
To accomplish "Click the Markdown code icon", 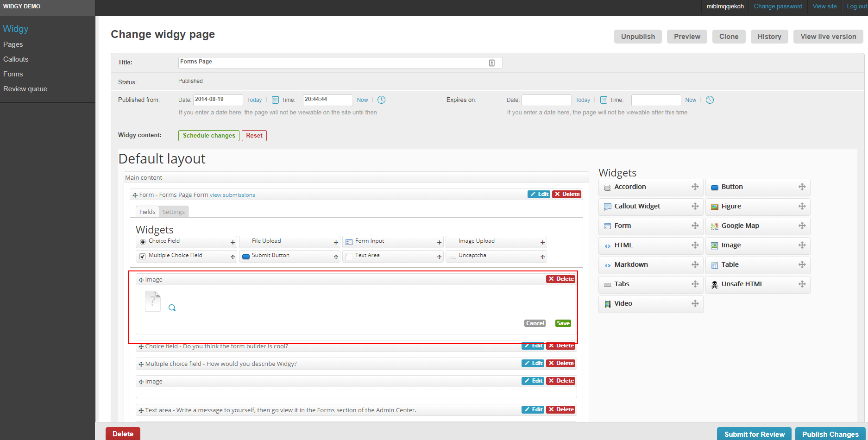I will (x=607, y=264).
